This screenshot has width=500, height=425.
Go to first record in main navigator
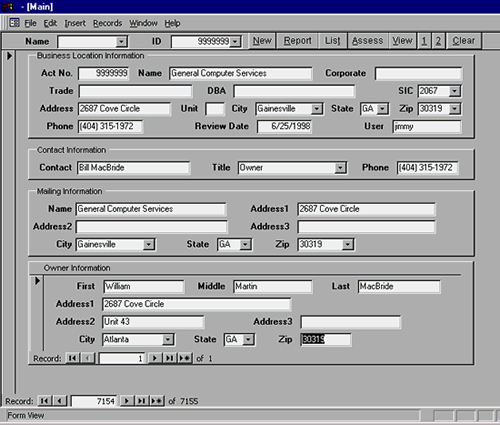coord(45,400)
